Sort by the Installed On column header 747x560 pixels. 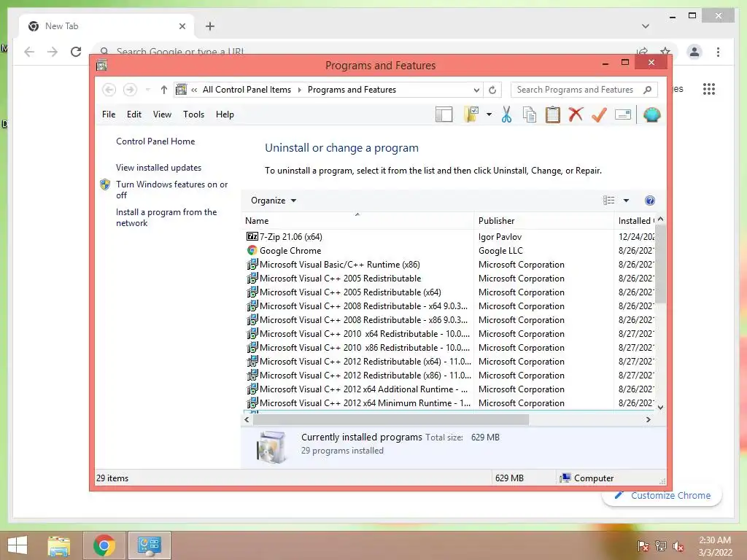point(635,220)
